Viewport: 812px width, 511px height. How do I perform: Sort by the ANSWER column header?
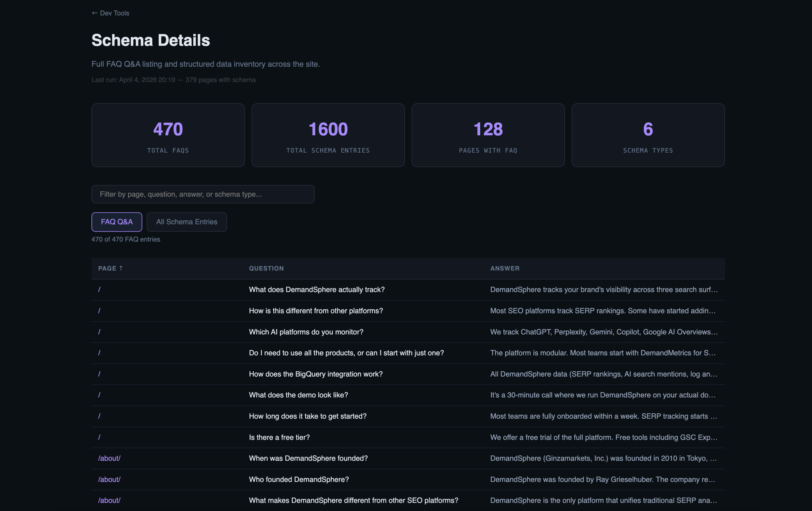(x=504, y=268)
